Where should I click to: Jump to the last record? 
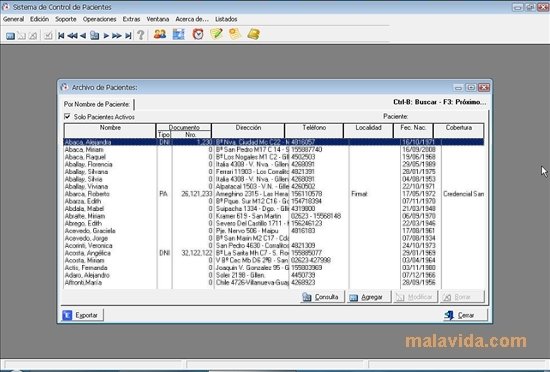(128, 35)
